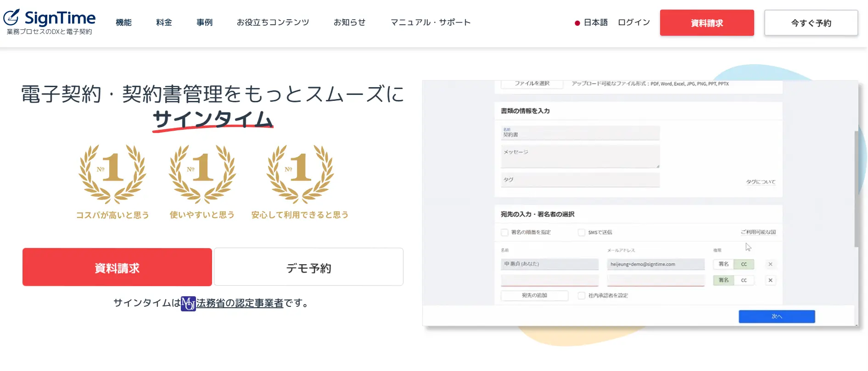Click the red 資料請求 header button
The image size is (868, 371).
tap(707, 23)
